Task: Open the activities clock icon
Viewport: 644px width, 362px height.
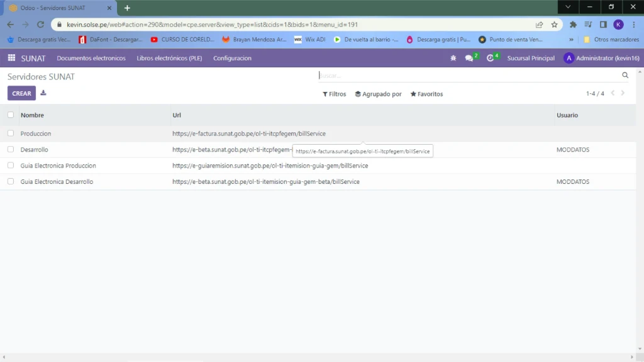Action: pyautogui.click(x=490, y=58)
